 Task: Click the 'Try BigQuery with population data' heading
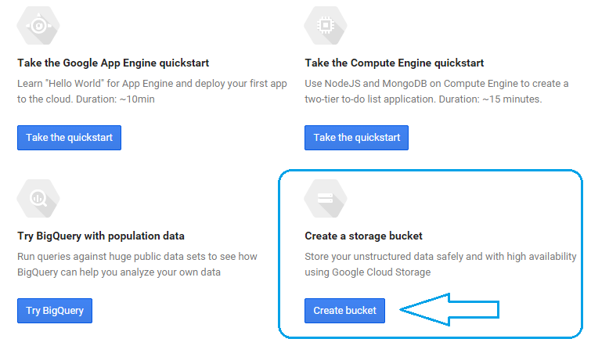click(x=101, y=236)
